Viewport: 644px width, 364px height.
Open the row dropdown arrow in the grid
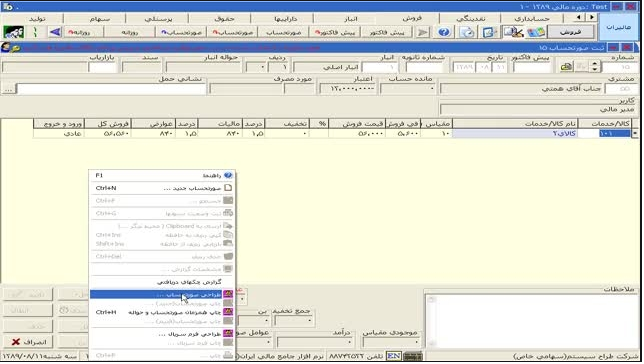[x=635, y=134]
